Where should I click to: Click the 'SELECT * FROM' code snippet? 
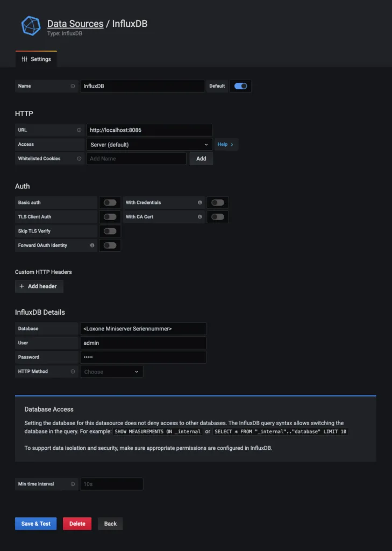280,432
